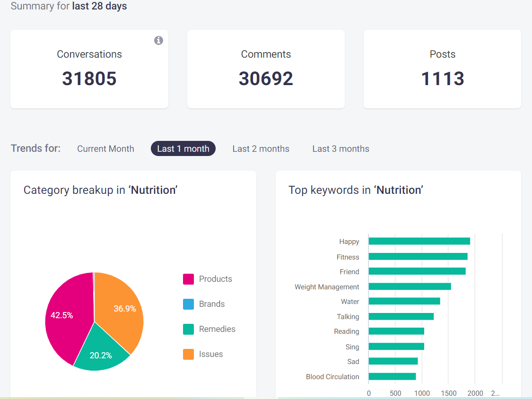The height and width of the screenshot is (399, 532).
Task: Open the Comments summary card
Action: click(266, 69)
